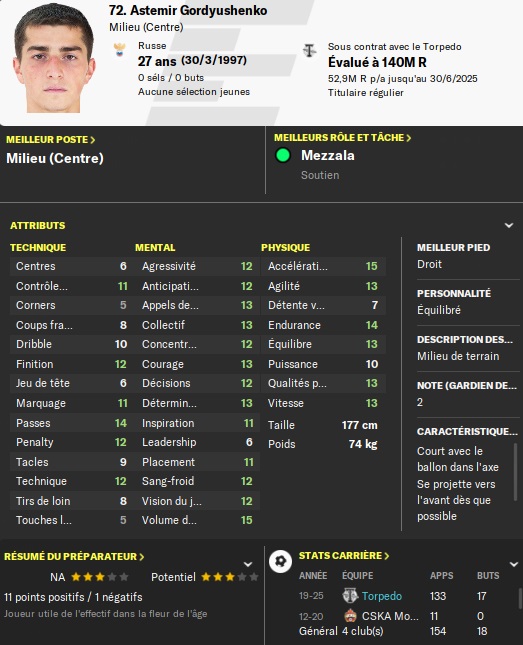This screenshot has width=523, height=645.
Task: Open the Stats Carrière dropdown chevron
Action: point(514,564)
